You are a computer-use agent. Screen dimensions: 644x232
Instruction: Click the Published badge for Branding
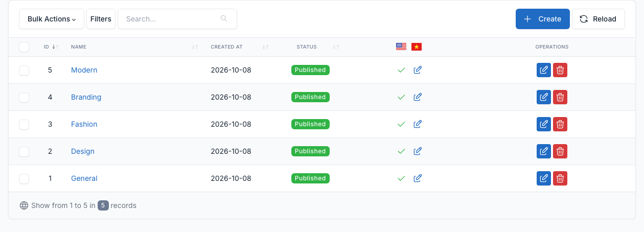[x=310, y=97]
